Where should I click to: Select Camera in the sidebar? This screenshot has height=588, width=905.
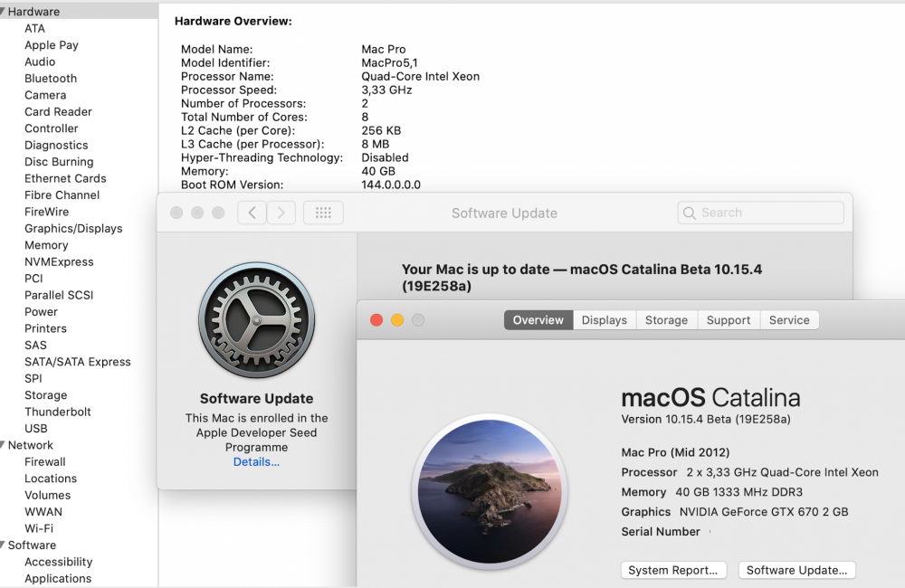pos(45,95)
